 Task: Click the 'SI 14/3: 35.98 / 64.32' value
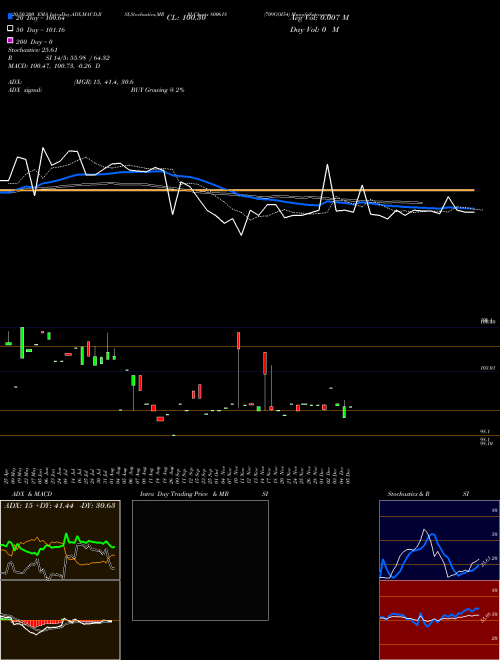click(x=78, y=58)
